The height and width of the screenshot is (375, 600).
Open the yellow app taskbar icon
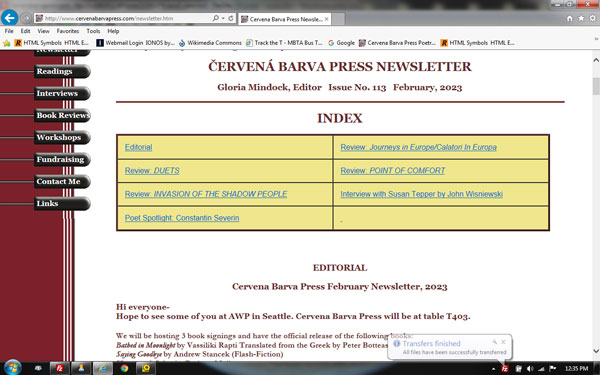146,368
